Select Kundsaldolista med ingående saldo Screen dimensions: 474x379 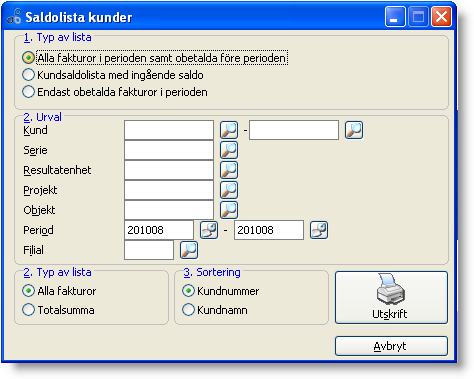(113, 75)
